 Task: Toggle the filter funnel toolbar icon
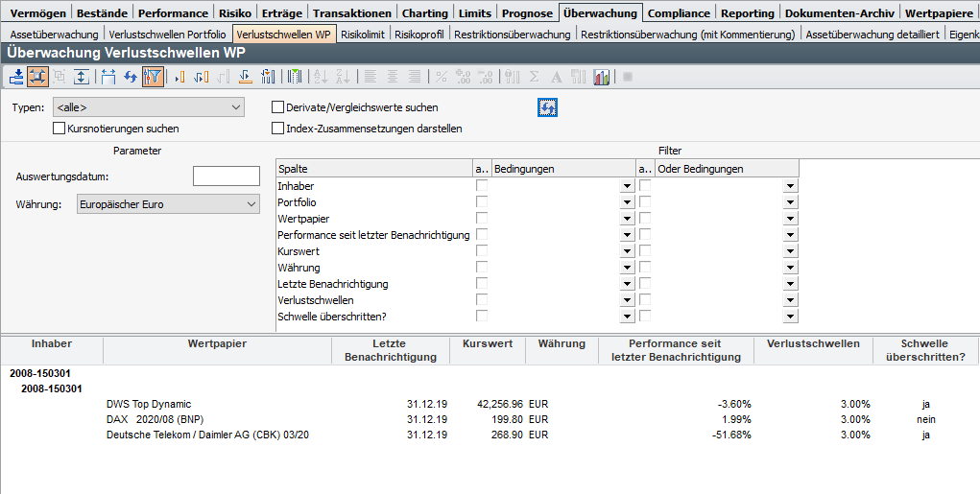click(153, 77)
